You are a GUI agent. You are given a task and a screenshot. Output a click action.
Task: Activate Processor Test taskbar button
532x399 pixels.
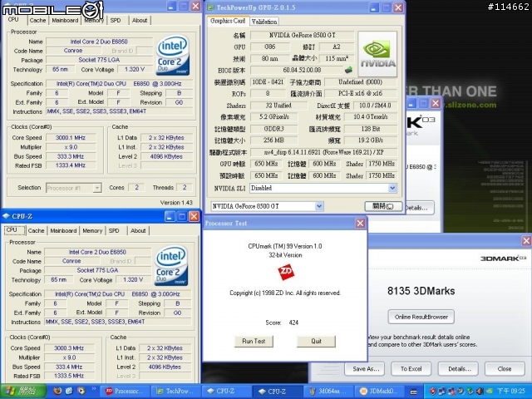pos(126,392)
